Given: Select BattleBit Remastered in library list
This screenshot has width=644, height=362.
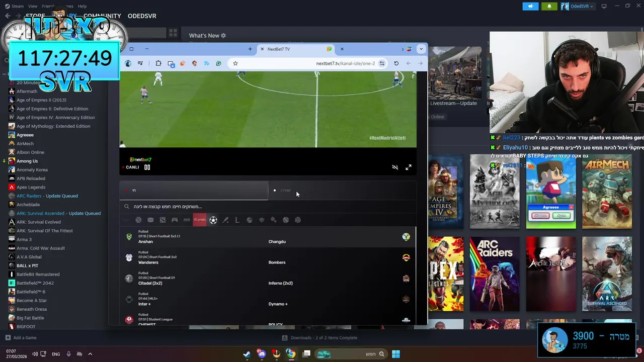Looking at the screenshot, I should pyautogui.click(x=38, y=274).
